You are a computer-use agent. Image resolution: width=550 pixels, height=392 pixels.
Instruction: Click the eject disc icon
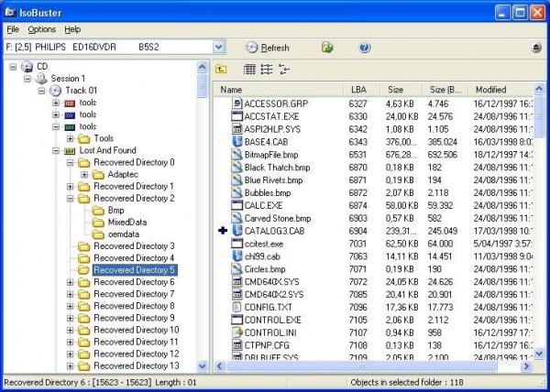pos(536,48)
